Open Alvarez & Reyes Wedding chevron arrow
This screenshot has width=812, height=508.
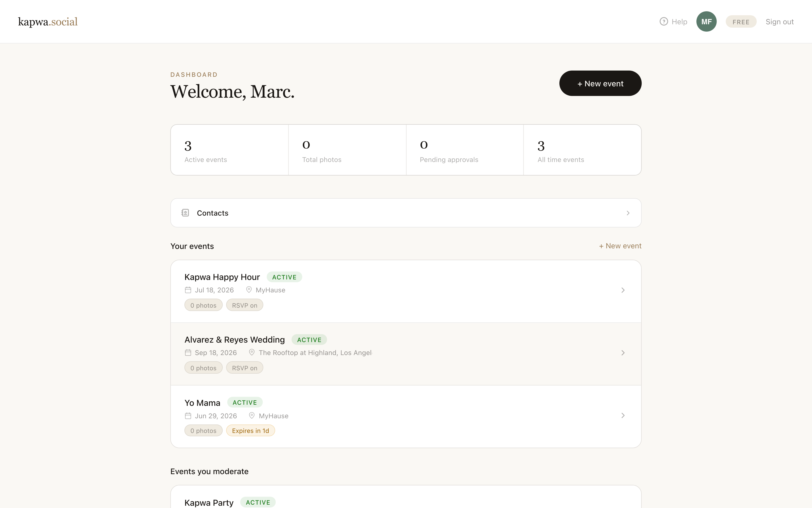pos(623,353)
